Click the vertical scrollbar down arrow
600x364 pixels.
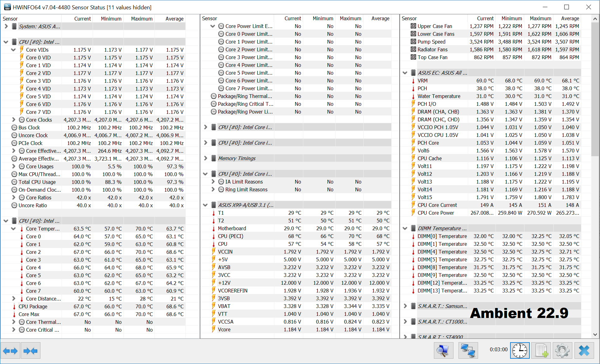595,335
